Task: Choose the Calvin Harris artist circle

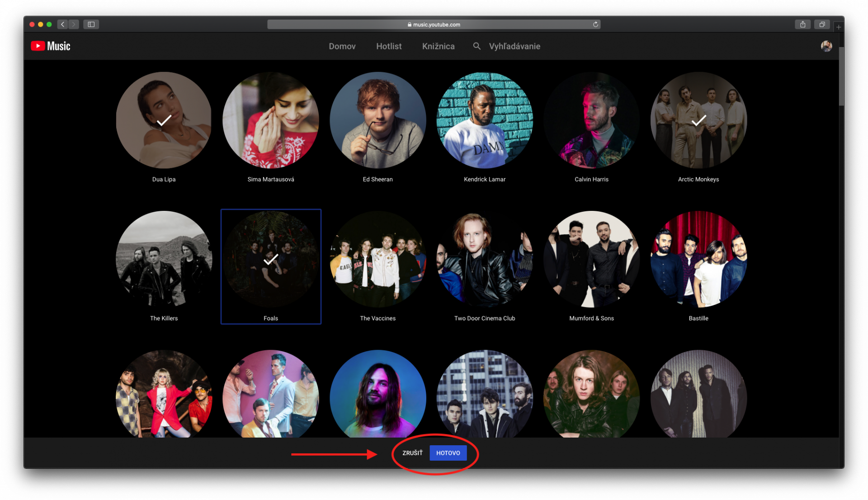Action: point(592,120)
